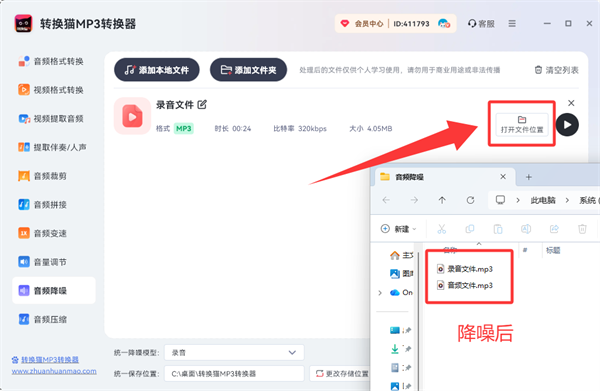This screenshot has height=391, width=600.
Task: Click 添加文件夹 button
Action: tap(248, 70)
